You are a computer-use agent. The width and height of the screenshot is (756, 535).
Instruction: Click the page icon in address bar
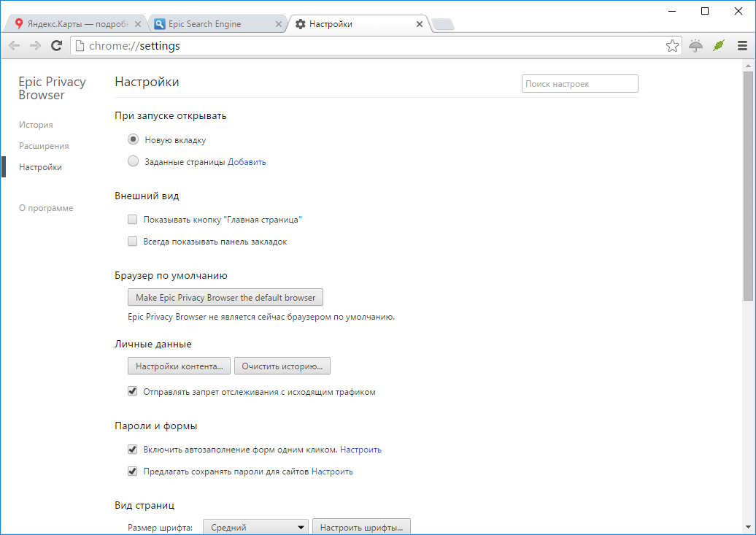[x=80, y=46]
